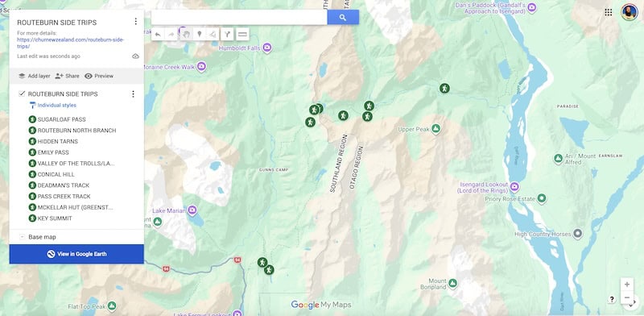Image resolution: width=644 pixels, height=316 pixels.
Task: Click the Isengard Lookout photo marker
Action: click(514, 188)
